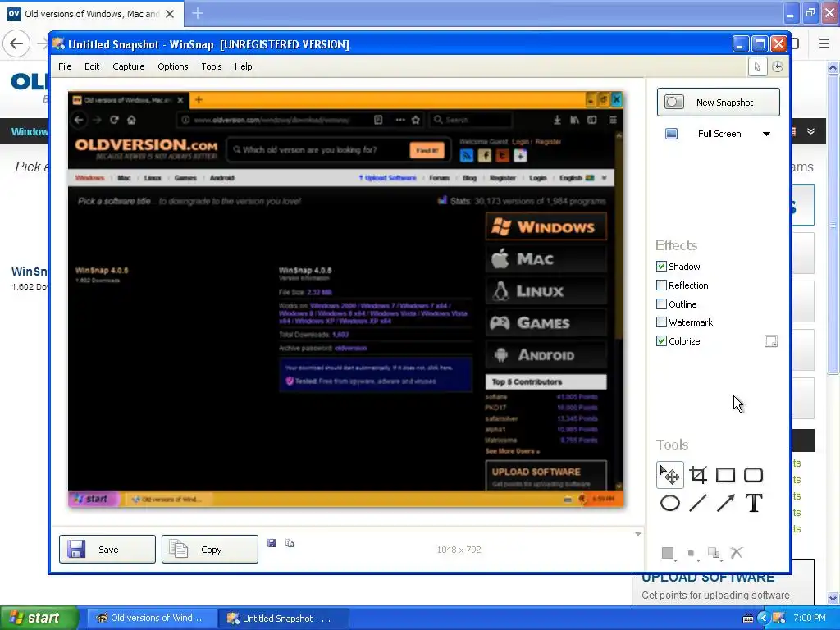Open the Help menu

coord(243,66)
